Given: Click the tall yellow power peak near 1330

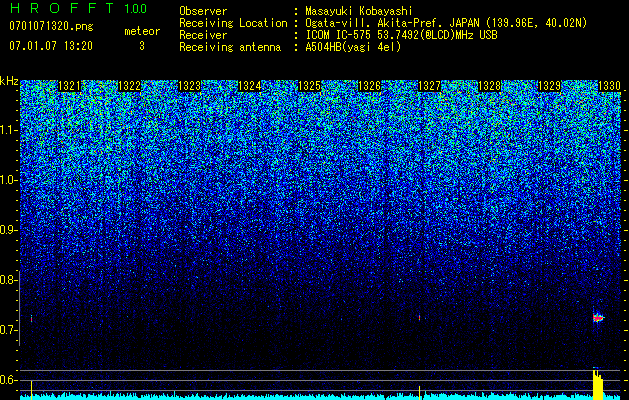Looking at the screenshot, I should coord(598,384).
